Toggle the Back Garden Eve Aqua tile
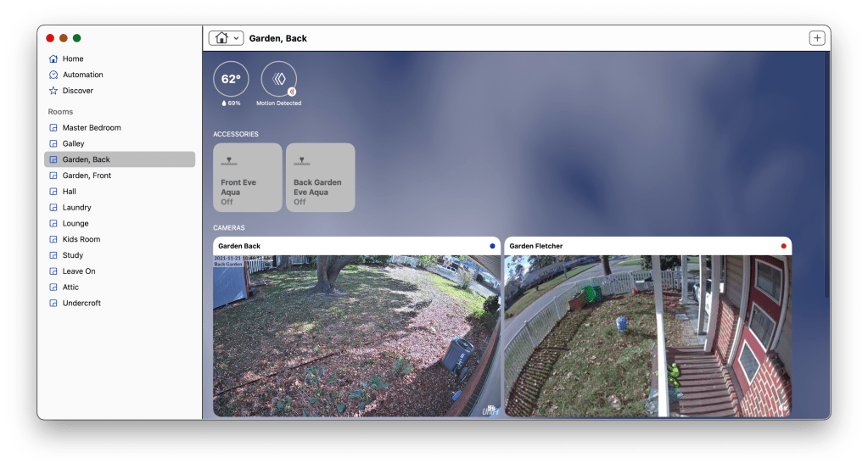 pyautogui.click(x=320, y=177)
